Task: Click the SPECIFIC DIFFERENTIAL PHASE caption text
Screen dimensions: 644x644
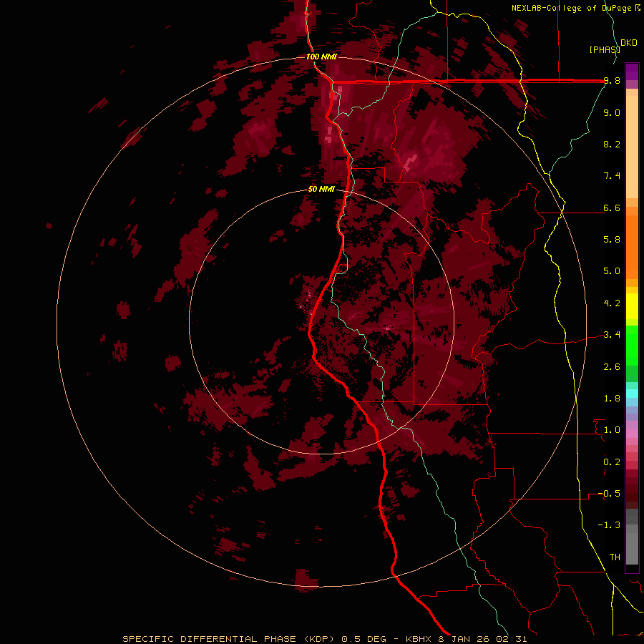Action: tap(210, 639)
